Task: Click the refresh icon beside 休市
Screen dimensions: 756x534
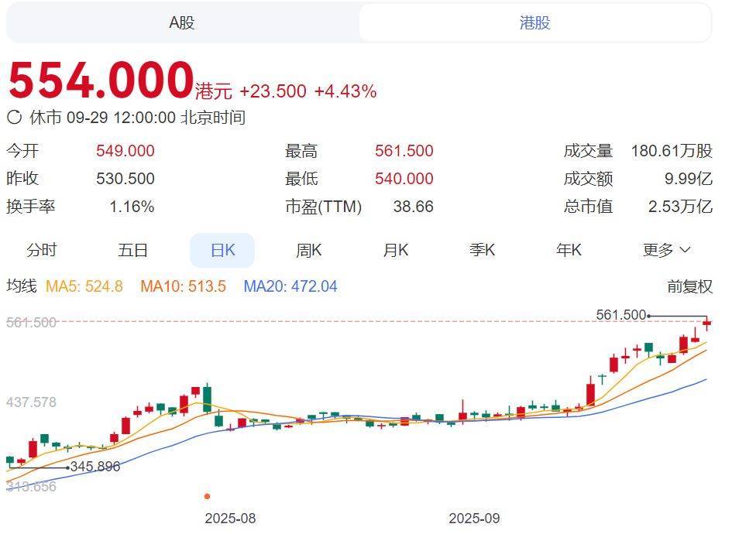Action: pyautogui.click(x=14, y=118)
